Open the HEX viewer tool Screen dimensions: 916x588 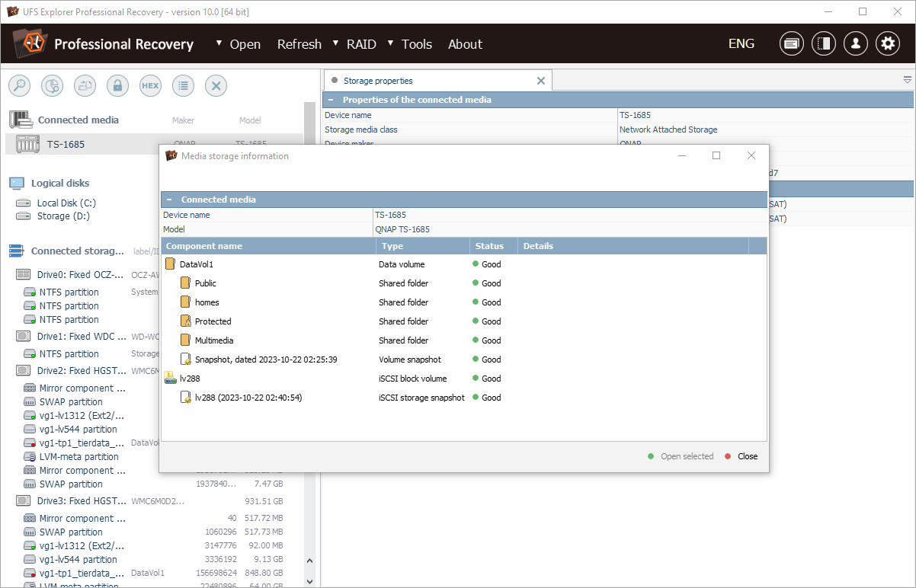pyautogui.click(x=150, y=86)
